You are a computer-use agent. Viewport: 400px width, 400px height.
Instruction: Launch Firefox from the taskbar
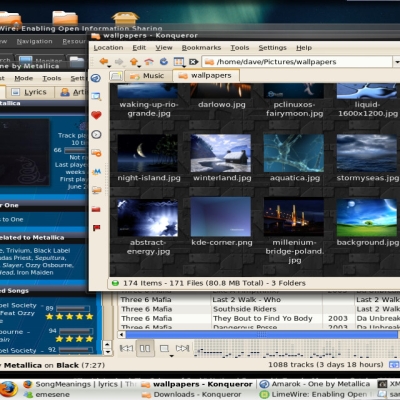9,389
